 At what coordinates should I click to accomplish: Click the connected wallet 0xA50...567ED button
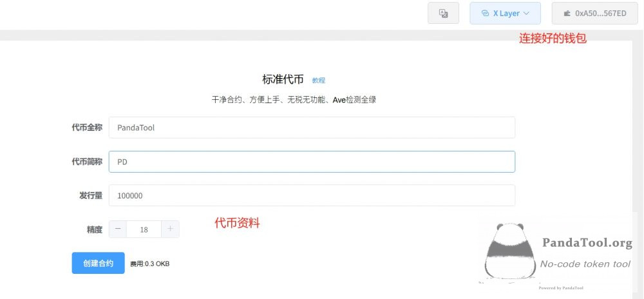point(594,13)
